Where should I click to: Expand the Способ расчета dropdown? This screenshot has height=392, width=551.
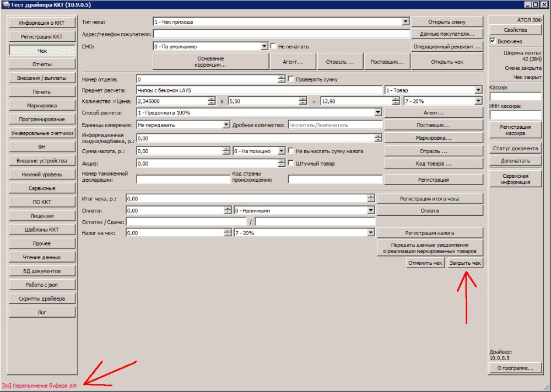pyautogui.click(x=377, y=112)
